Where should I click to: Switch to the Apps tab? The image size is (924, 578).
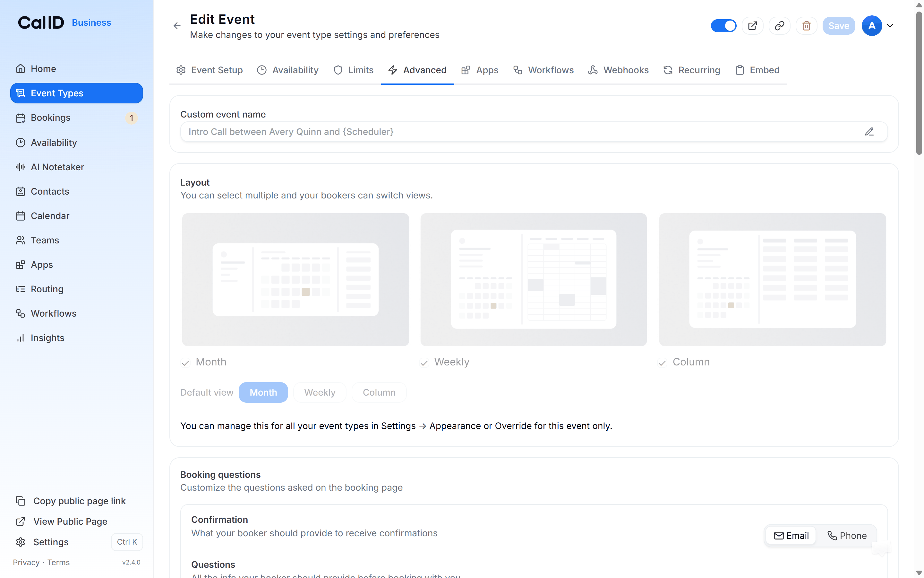pos(480,70)
